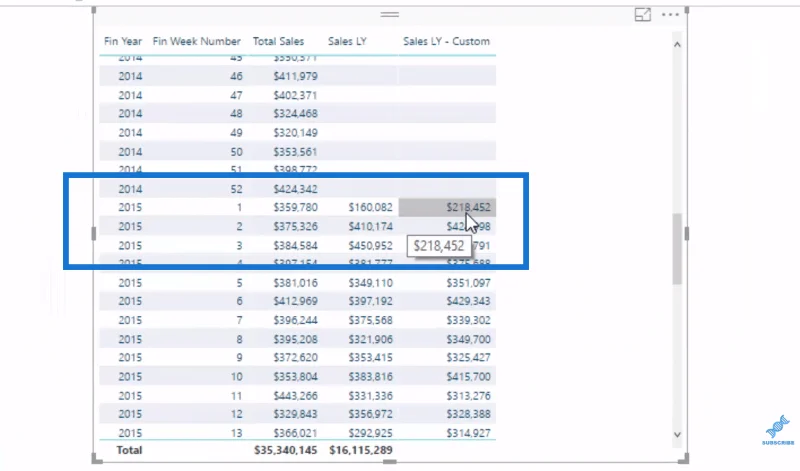Select Sales LY cell $383,816

click(x=370, y=377)
